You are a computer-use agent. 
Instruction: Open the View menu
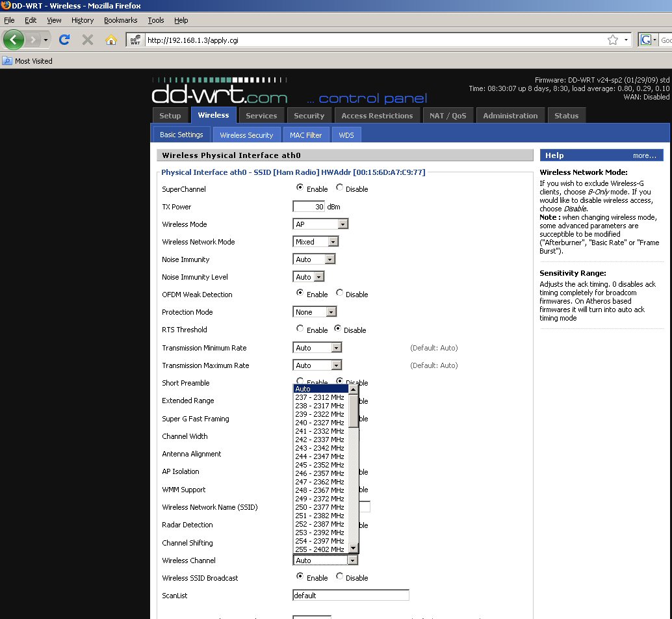click(x=54, y=20)
